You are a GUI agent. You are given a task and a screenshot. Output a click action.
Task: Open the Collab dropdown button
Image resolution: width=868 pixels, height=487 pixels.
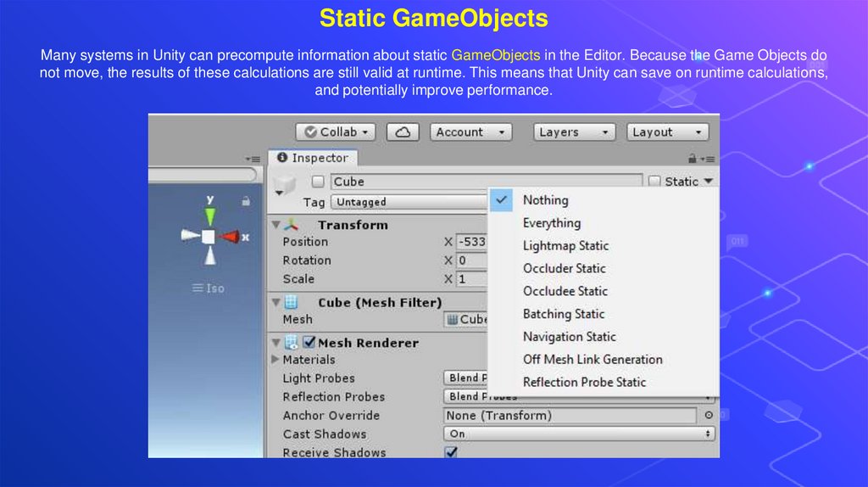[336, 132]
